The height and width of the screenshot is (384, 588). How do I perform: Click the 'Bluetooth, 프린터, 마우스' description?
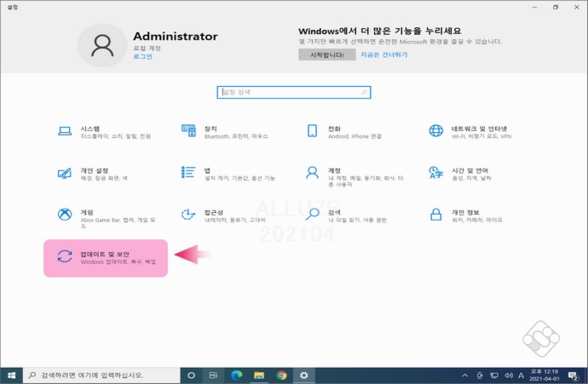pyautogui.click(x=236, y=136)
